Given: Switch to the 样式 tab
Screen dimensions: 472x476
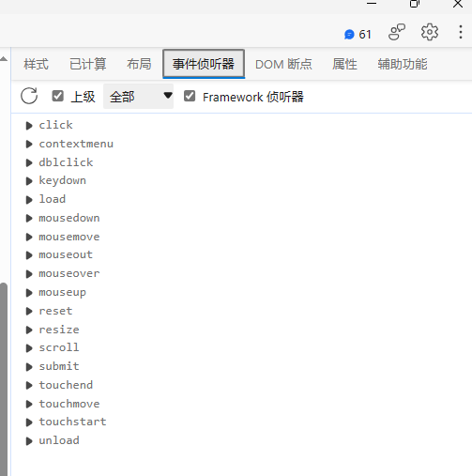Looking at the screenshot, I should click(37, 64).
